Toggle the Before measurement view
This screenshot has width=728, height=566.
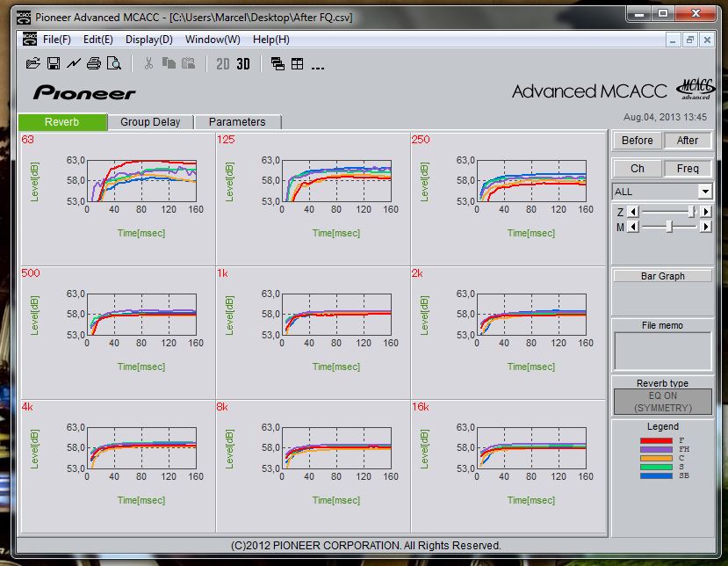pyautogui.click(x=637, y=141)
